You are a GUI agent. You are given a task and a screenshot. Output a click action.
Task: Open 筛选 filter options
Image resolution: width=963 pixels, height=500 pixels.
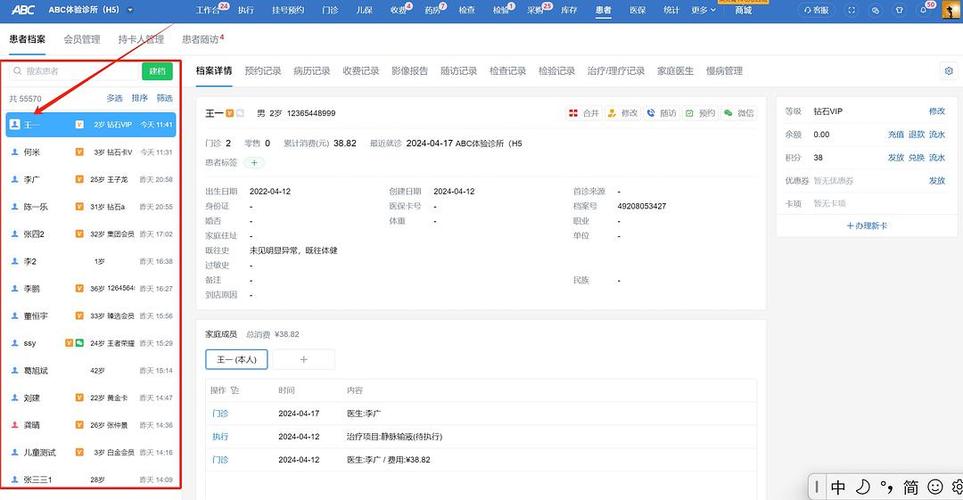(x=165, y=98)
